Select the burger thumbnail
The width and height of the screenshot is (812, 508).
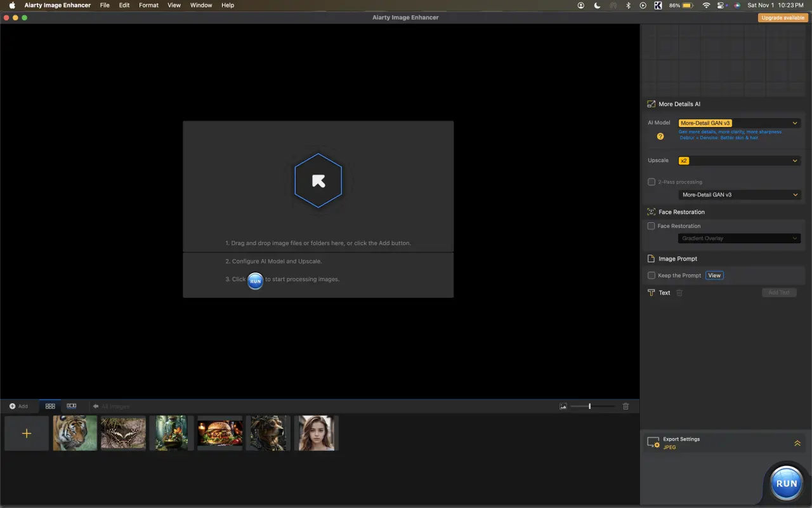(x=220, y=433)
